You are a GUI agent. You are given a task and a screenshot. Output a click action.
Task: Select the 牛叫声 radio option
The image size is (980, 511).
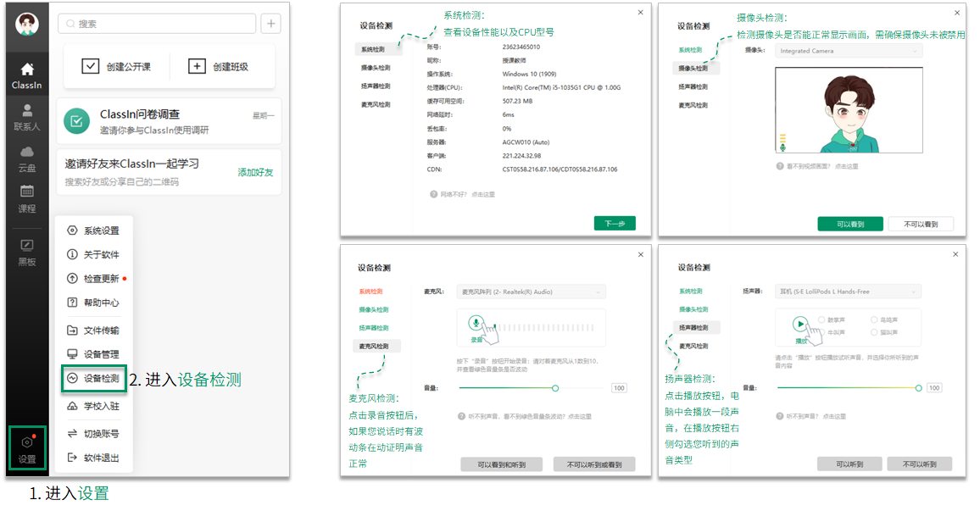click(x=821, y=332)
